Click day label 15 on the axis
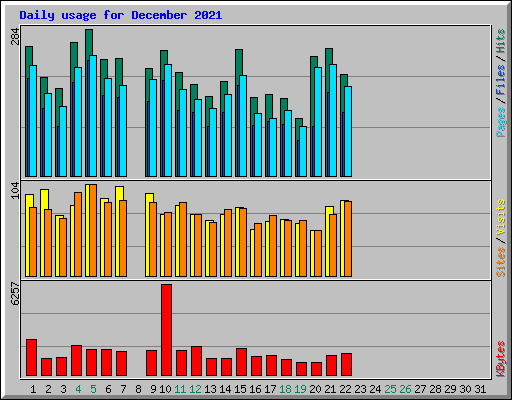The height and width of the screenshot is (400, 512). pos(240,389)
